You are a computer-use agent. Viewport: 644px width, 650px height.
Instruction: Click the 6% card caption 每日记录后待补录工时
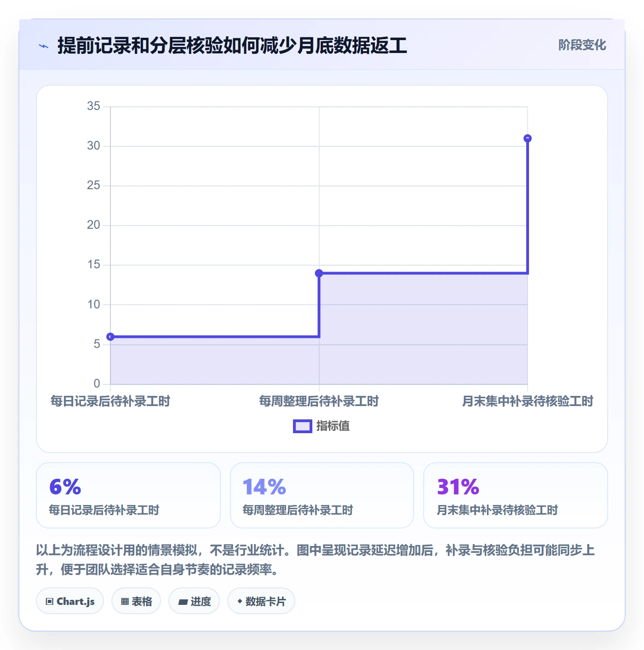pos(104,510)
